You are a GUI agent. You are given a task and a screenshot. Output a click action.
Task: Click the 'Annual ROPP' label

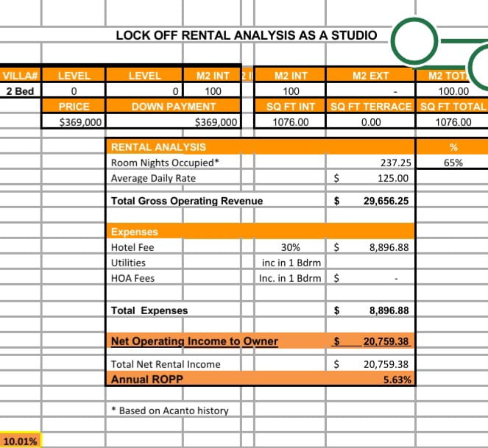(x=146, y=380)
